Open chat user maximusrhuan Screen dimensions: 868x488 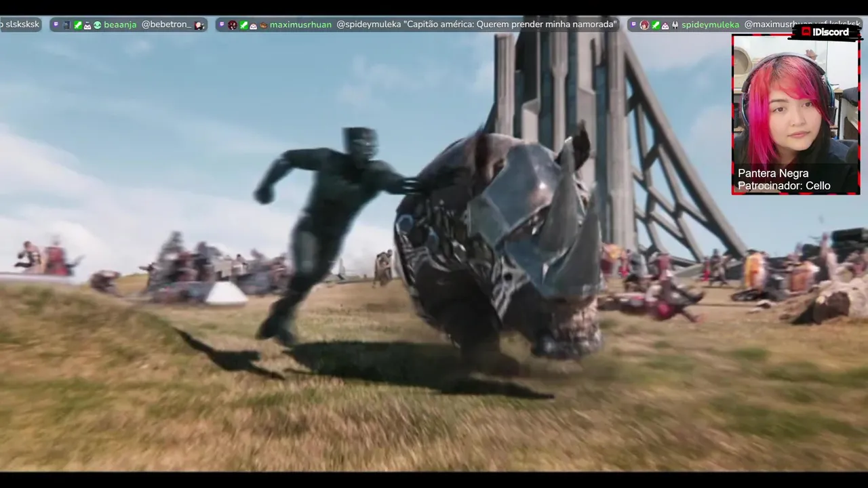pos(300,24)
